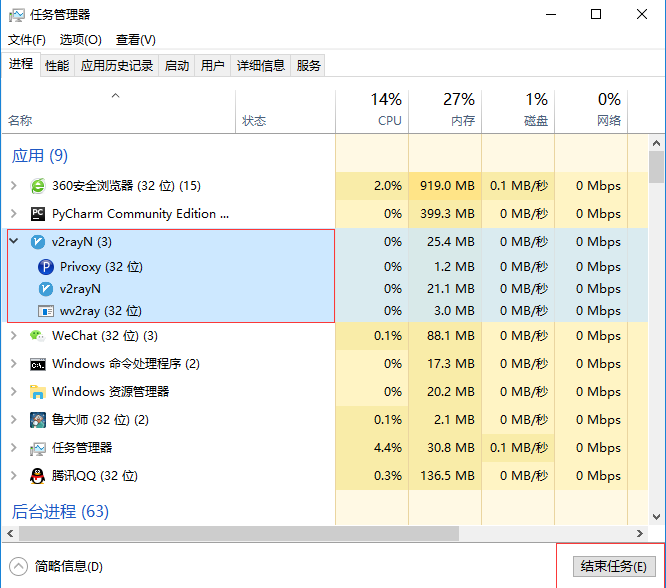Image resolution: width=666 pixels, height=588 pixels.
Task: Select the Privoxy (32 位) process row
Action: click(x=327, y=267)
